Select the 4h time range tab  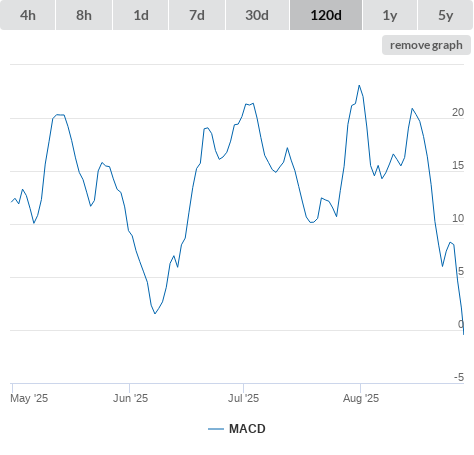coord(28,15)
